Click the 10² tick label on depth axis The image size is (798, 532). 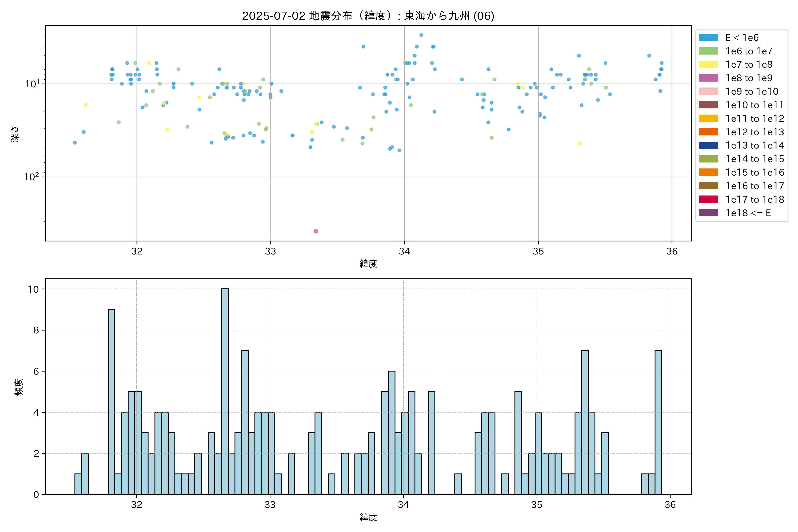[x=31, y=177]
